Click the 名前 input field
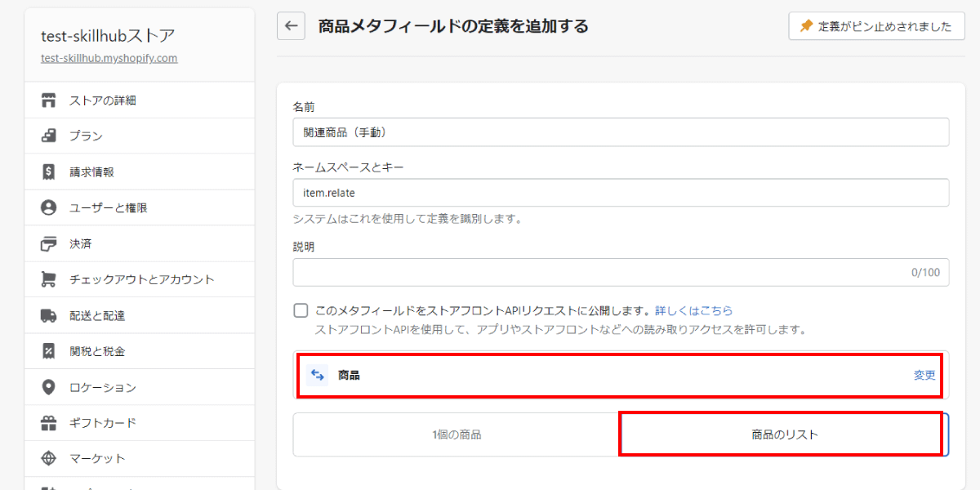 point(621,132)
